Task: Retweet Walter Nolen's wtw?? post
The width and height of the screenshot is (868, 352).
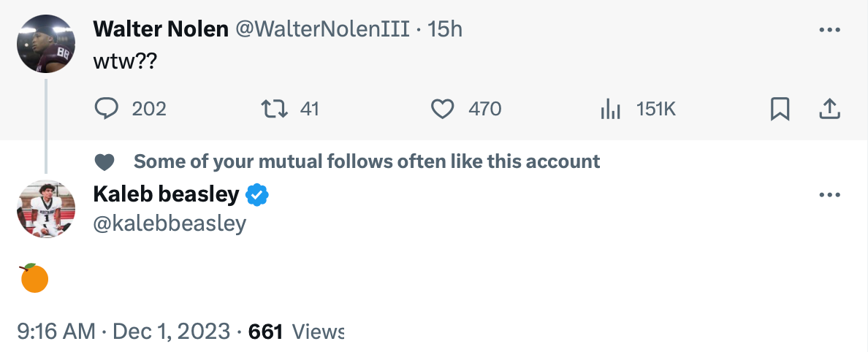Action: (x=273, y=110)
